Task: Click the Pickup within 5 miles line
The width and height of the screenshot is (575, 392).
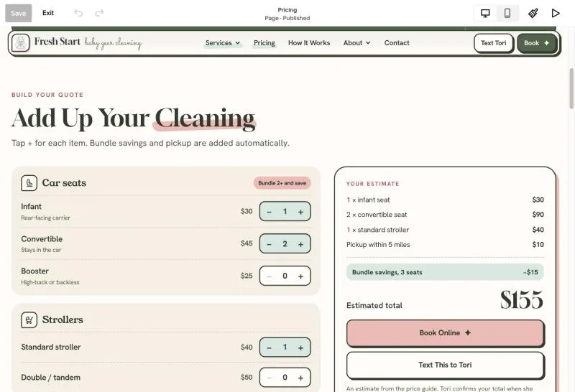Action: tap(445, 245)
